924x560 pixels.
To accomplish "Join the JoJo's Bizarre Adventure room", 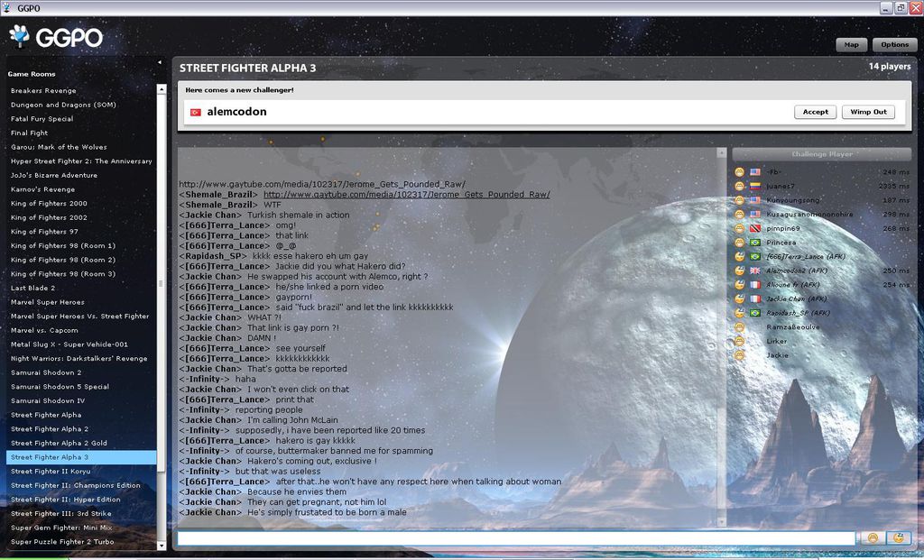I will pos(81,176).
